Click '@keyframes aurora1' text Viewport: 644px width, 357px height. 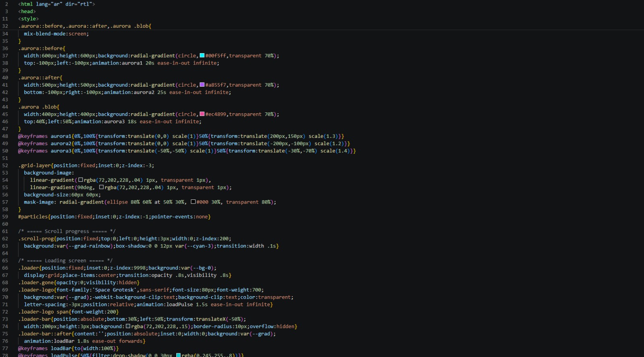[x=45, y=136]
